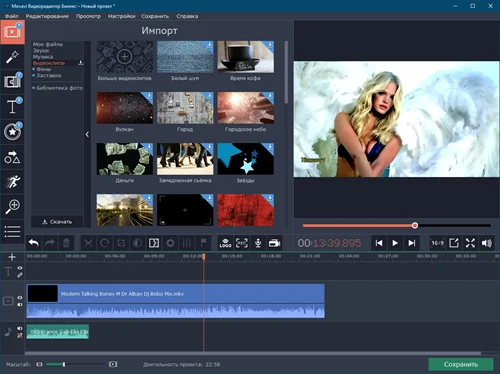
Task: Toggle link icon on music track
Action: [x=20, y=336]
